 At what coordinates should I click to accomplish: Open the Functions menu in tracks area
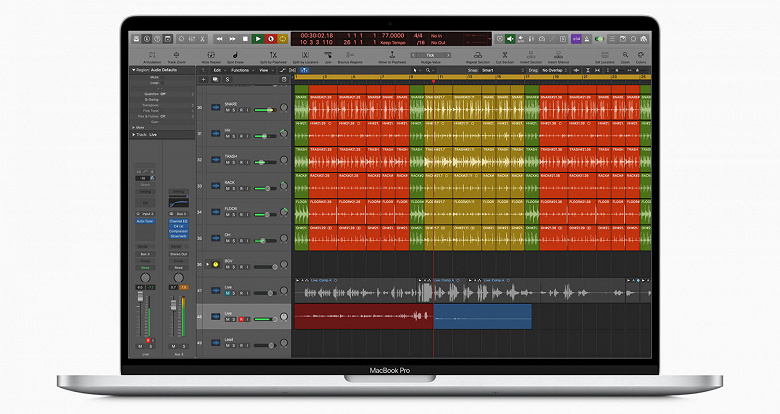pyautogui.click(x=239, y=71)
